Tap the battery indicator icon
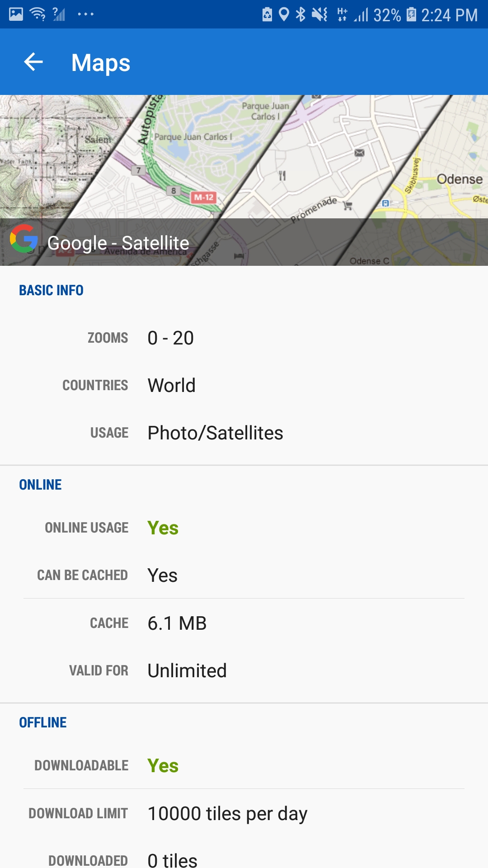Image resolution: width=488 pixels, height=868 pixels. click(x=411, y=14)
